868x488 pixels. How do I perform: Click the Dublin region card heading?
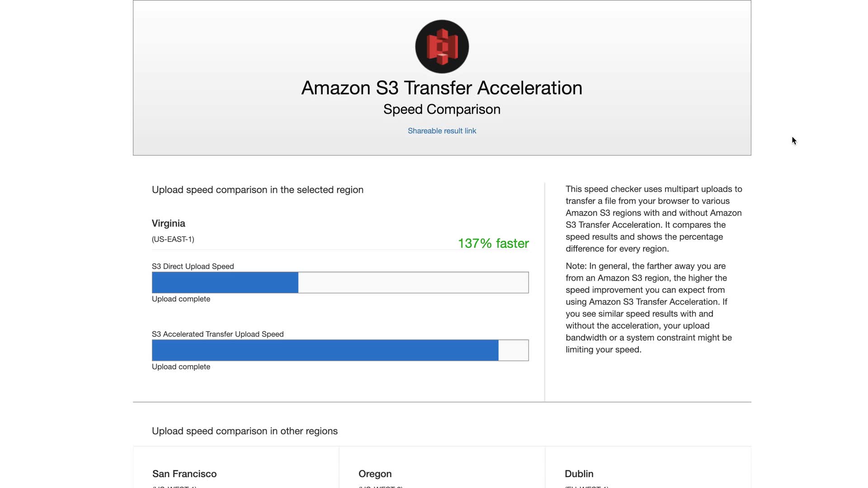click(579, 474)
